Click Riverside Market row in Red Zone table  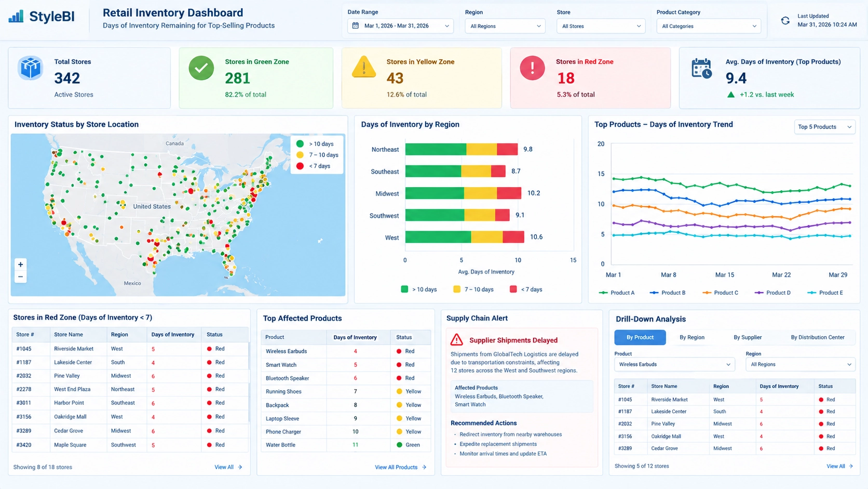[130, 349]
